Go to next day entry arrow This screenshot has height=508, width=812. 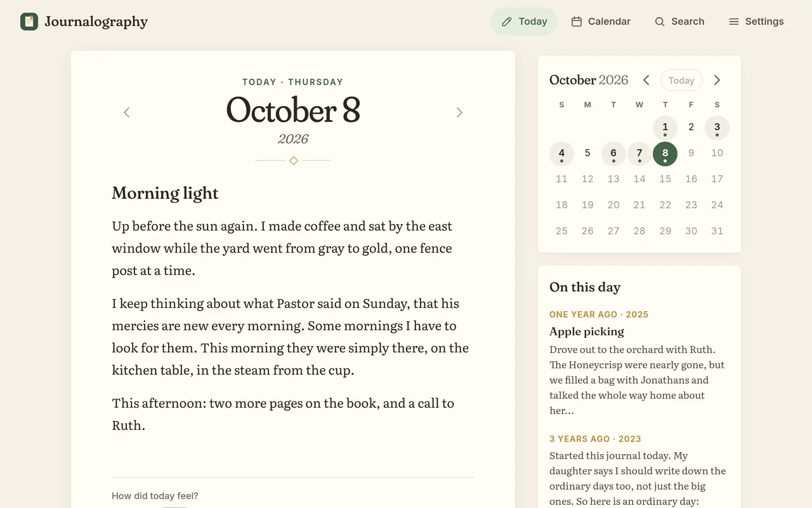[x=459, y=112]
